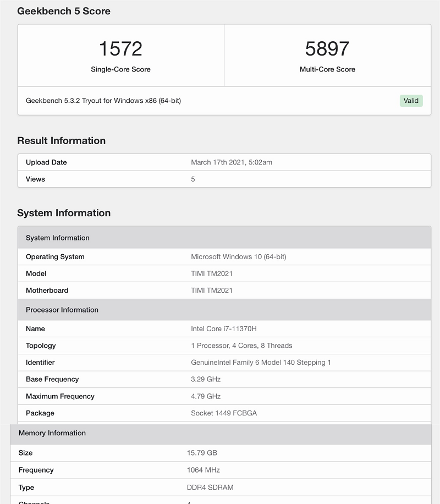The height and width of the screenshot is (504, 440).
Task: Click the Model row value TIMI TM2021
Action: (212, 273)
